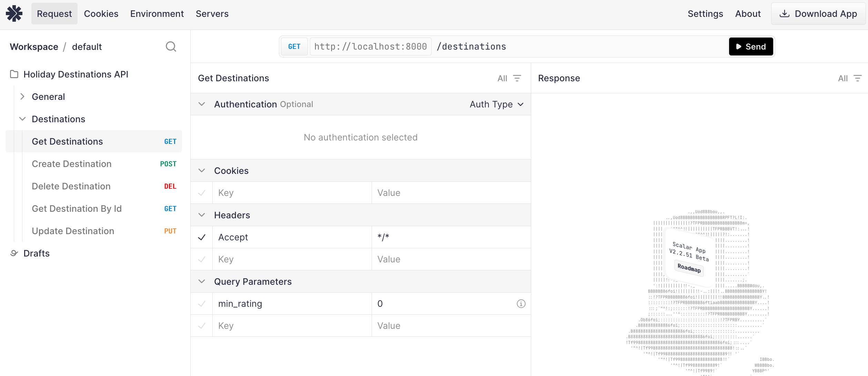
Task: Collapse the Destinations folder in the sidebar
Action: click(22, 119)
